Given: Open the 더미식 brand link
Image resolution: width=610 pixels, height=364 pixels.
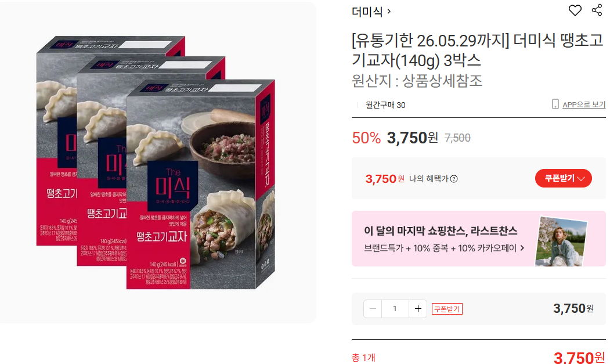Looking at the screenshot, I should click(x=367, y=12).
